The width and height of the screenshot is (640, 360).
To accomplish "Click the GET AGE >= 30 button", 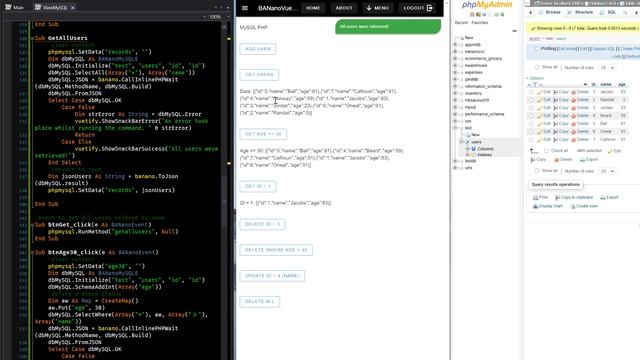I will click(263, 134).
